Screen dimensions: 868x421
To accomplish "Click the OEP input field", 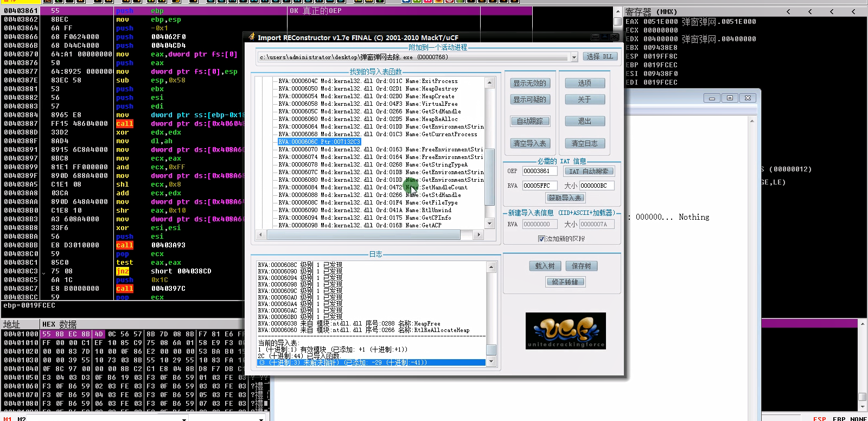I will pos(539,171).
